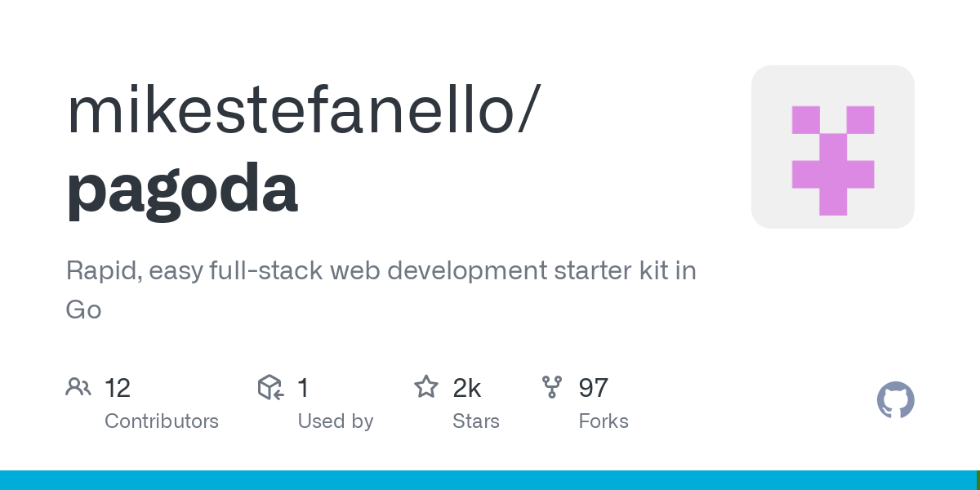Click the Stars star icon
980x490 pixels.
click(x=426, y=387)
